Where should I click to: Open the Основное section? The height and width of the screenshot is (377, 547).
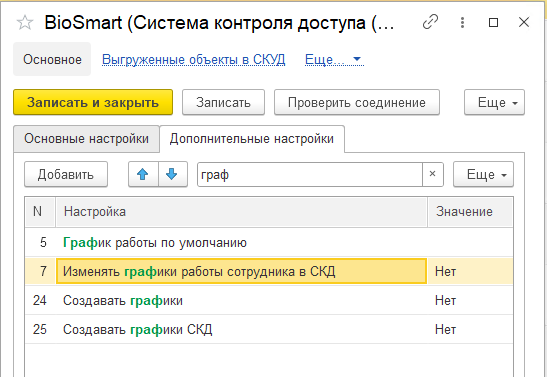52,59
